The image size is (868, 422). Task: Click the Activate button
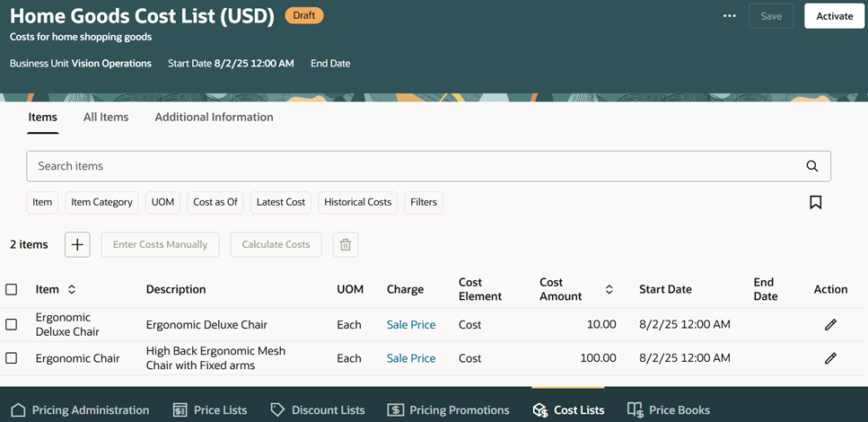(834, 16)
